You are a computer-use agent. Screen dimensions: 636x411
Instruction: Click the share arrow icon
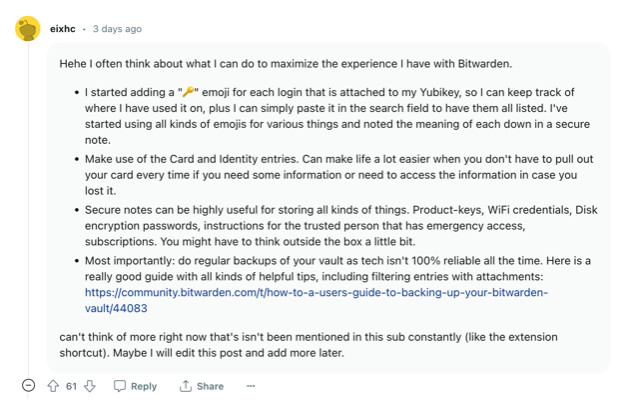pyautogui.click(x=185, y=386)
